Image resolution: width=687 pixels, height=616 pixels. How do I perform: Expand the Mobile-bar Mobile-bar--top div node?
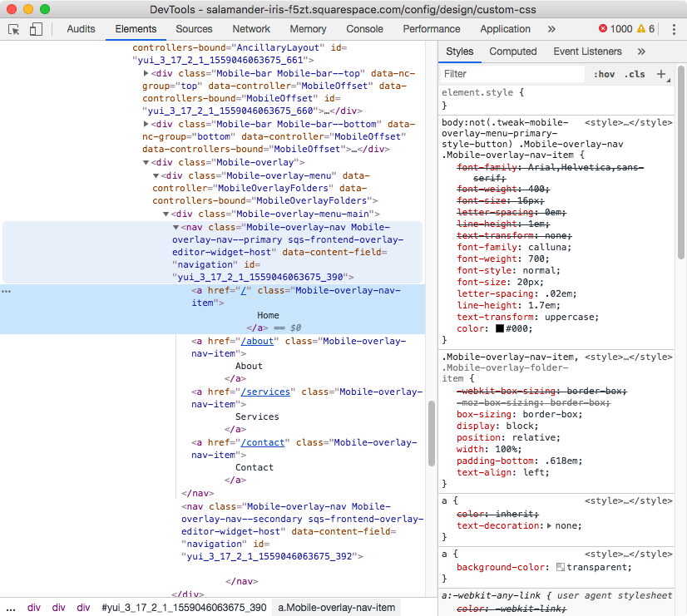click(146, 74)
